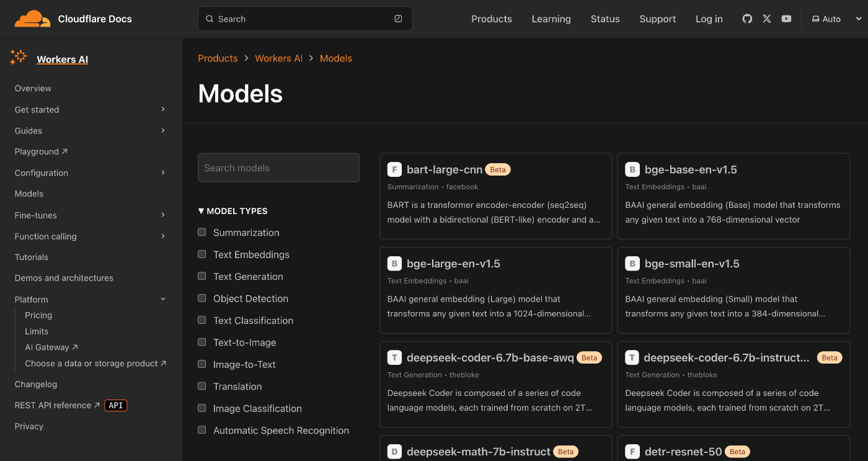Image resolution: width=868 pixels, height=461 pixels.
Task: Check the Translation model type
Action: [x=201, y=386]
